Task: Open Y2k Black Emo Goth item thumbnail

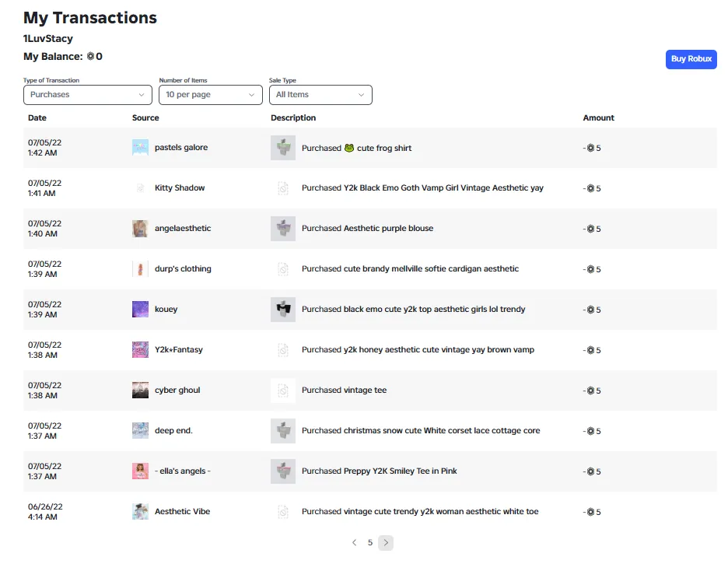Action: (x=283, y=188)
